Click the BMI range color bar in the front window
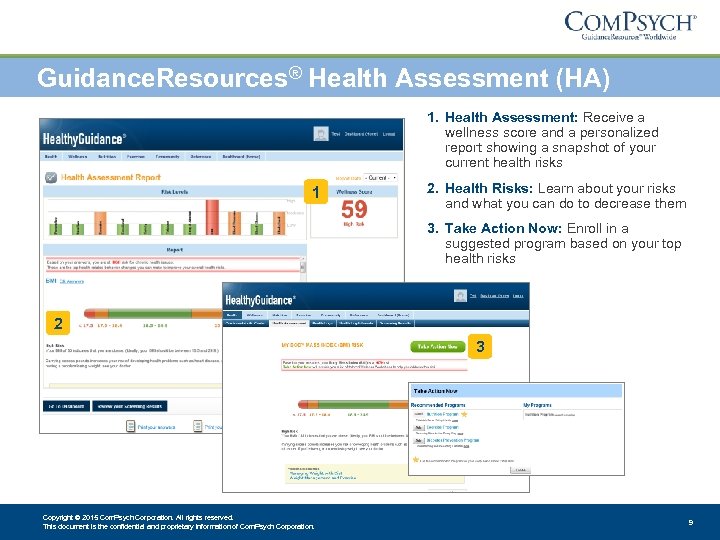Screen dimensions: 720x540 coord(354,405)
